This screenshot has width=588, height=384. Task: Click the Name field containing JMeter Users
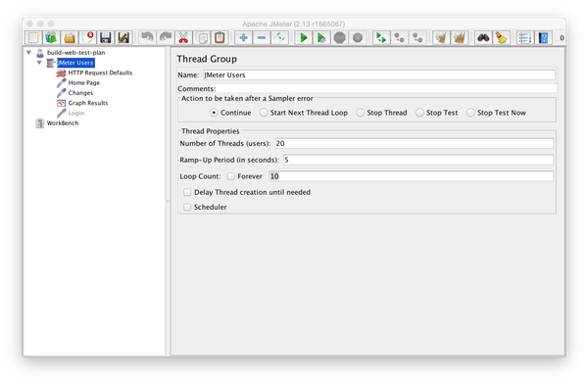tap(379, 75)
